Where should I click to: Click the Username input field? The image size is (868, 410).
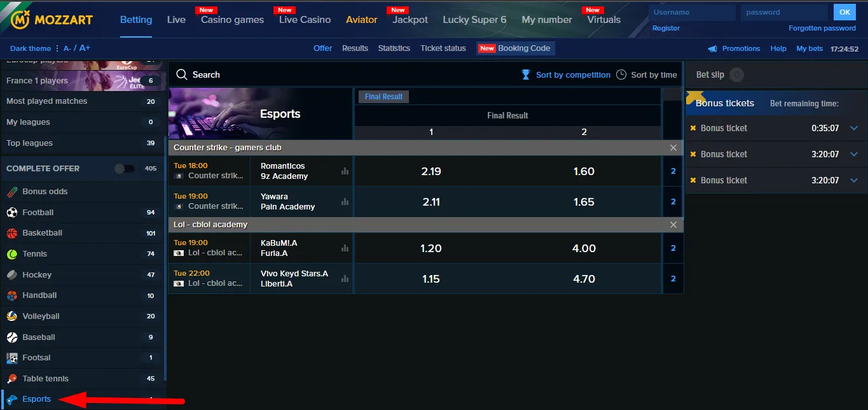[692, 12]
